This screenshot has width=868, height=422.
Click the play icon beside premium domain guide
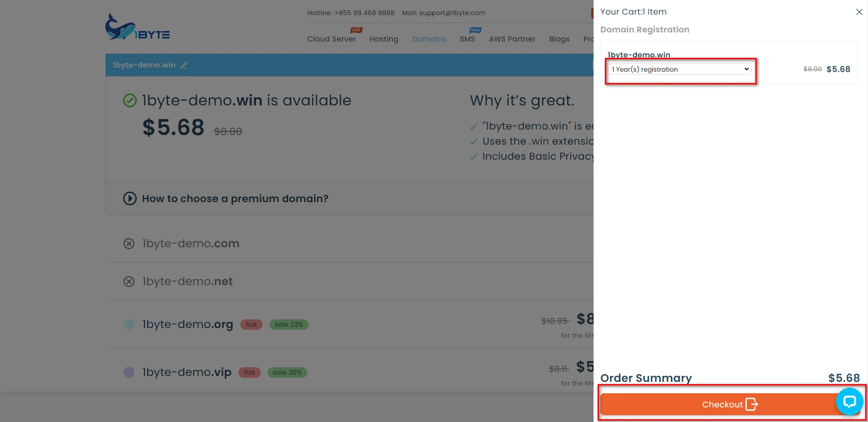[130, 198]
